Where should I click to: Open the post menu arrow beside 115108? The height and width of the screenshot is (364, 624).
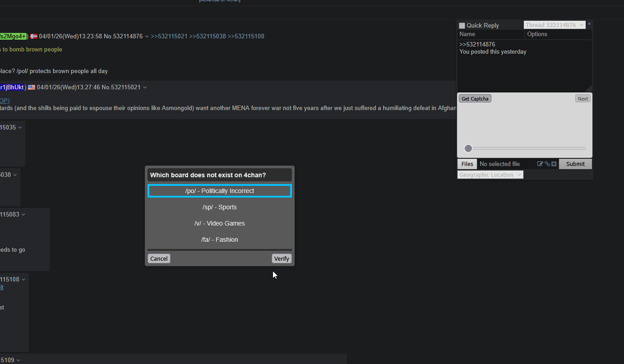pyautogui.click(x=23, y=280)
